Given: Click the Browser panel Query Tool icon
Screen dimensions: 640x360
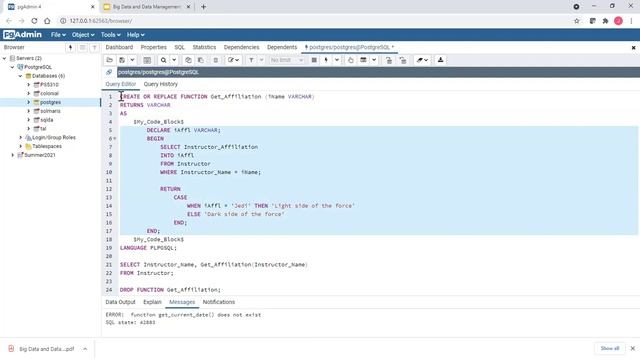Looking at the screenshot, I should pyautogui.click(x=70, y=47).
